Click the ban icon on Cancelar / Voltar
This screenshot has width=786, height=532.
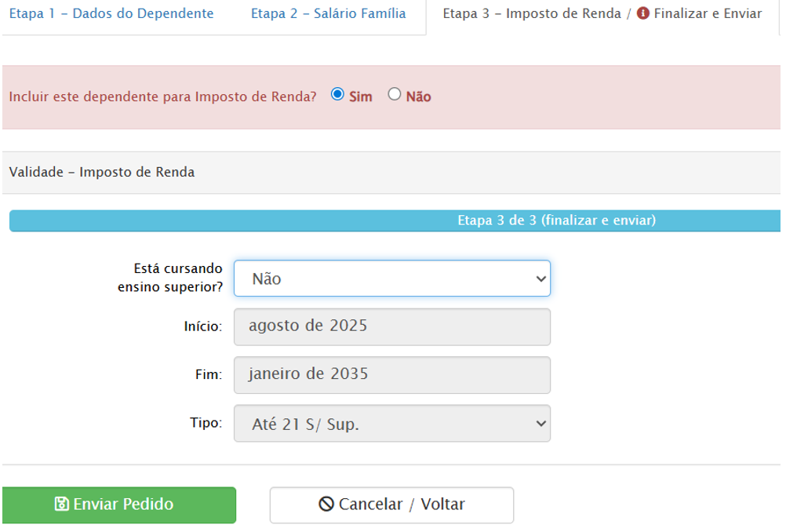(x=326, y=505)
